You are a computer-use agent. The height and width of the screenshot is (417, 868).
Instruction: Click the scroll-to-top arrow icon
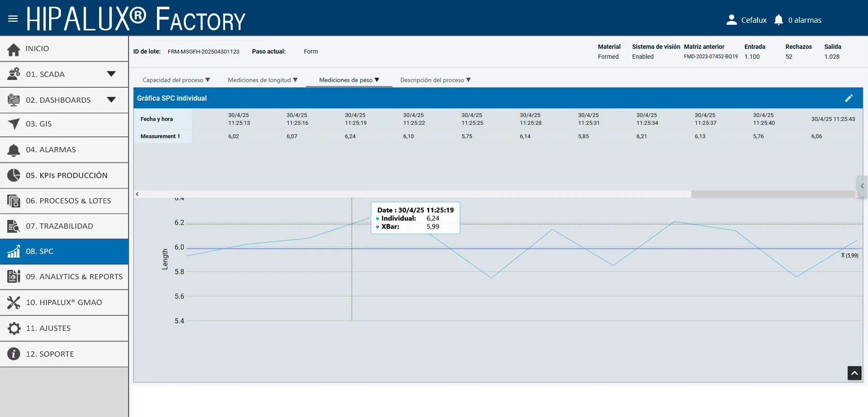855,373
